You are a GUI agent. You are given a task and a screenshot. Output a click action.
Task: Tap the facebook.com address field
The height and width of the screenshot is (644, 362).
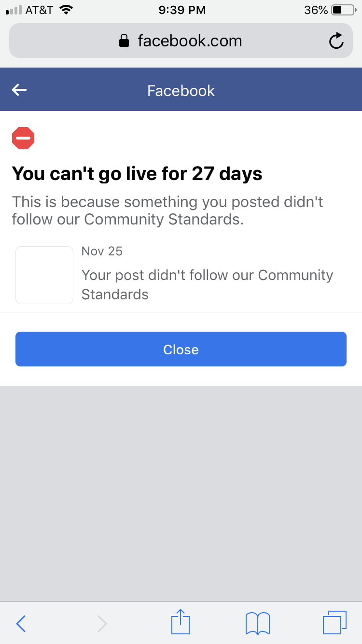point(181,41)
